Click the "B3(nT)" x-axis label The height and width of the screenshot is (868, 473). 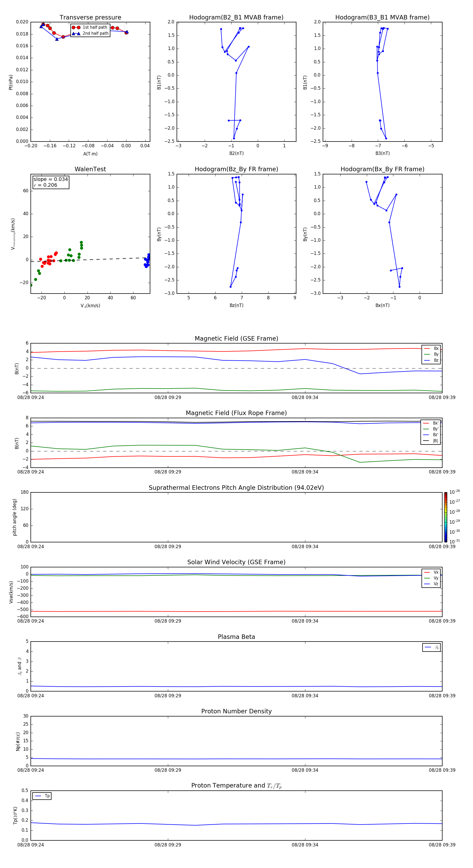point(382,153)
